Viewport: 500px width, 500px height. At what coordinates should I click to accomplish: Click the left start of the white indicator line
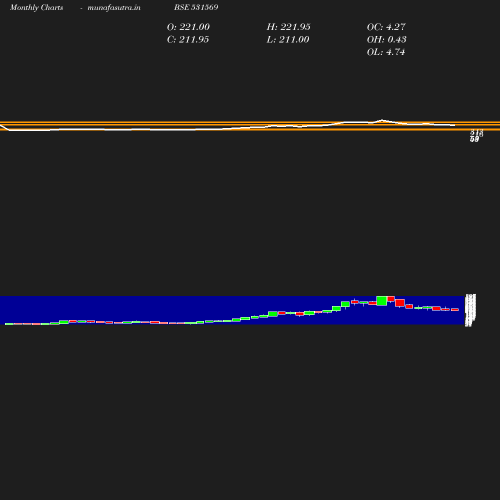pos(2,126)
